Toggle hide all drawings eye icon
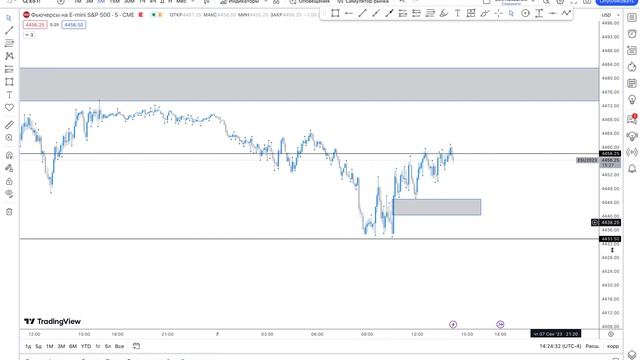The height and width of the screenshot is (360, 640). tap(9, 194)
